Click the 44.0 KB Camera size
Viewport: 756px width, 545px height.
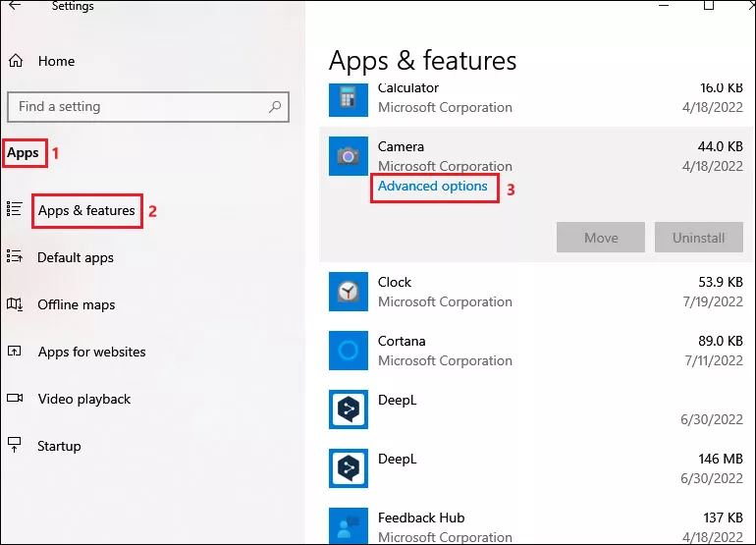[x=720, y=146]
